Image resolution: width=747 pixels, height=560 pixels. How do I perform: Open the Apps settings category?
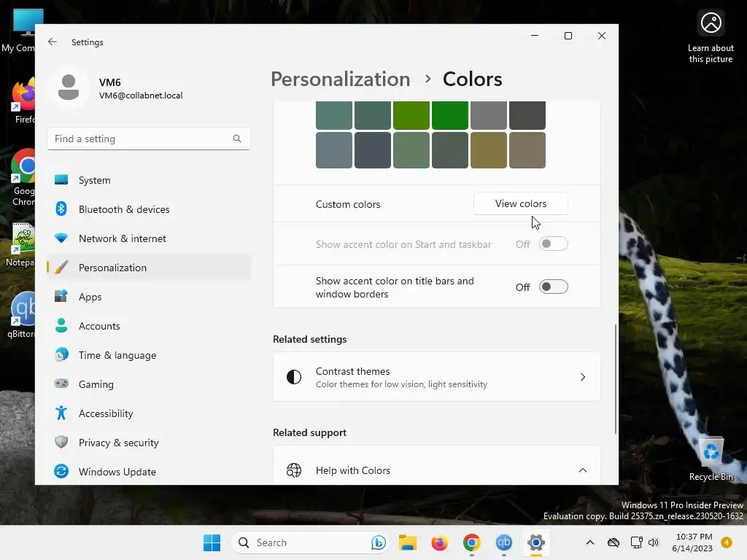click(x=149, y=297)
